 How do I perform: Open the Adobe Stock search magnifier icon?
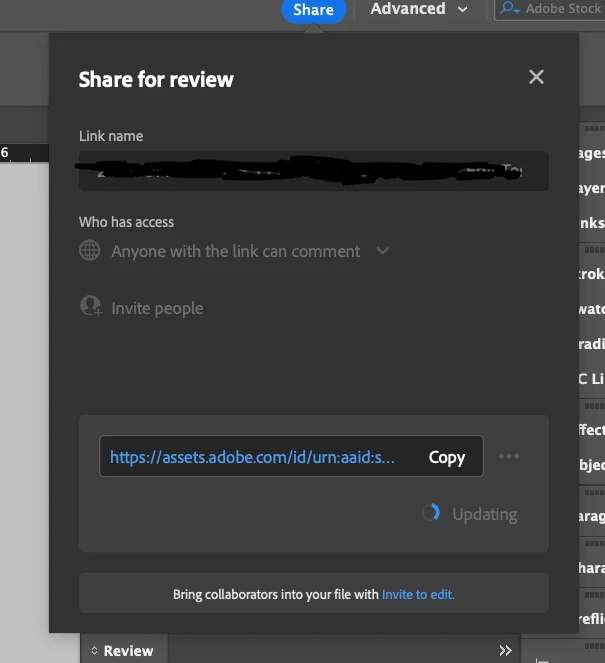point(509,8)
